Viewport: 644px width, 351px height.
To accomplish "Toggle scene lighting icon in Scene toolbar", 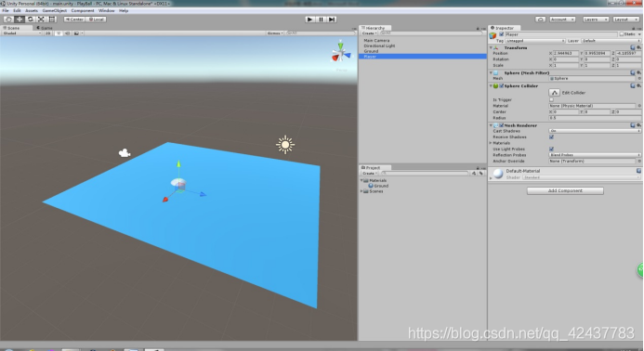I will [59, 33].
